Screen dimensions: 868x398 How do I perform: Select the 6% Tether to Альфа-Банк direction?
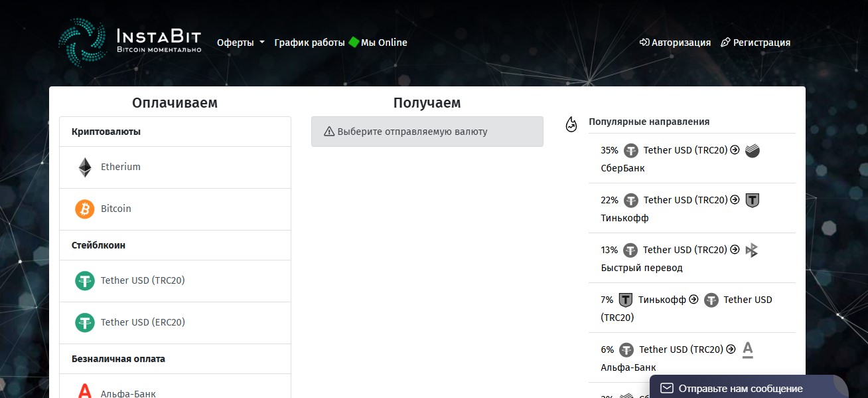[692, 358]
